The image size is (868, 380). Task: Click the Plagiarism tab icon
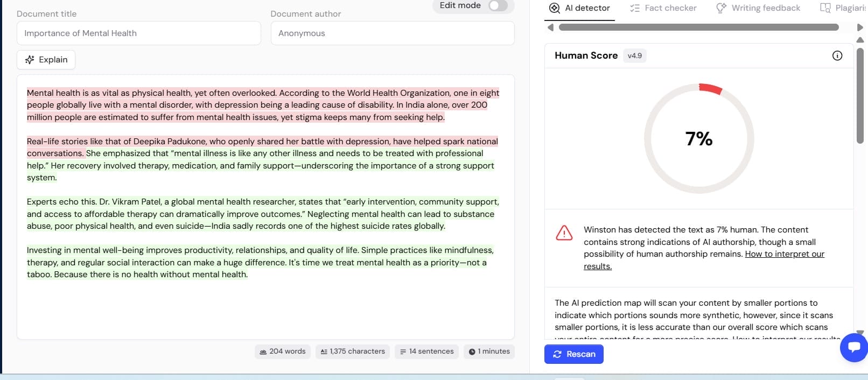825,8
